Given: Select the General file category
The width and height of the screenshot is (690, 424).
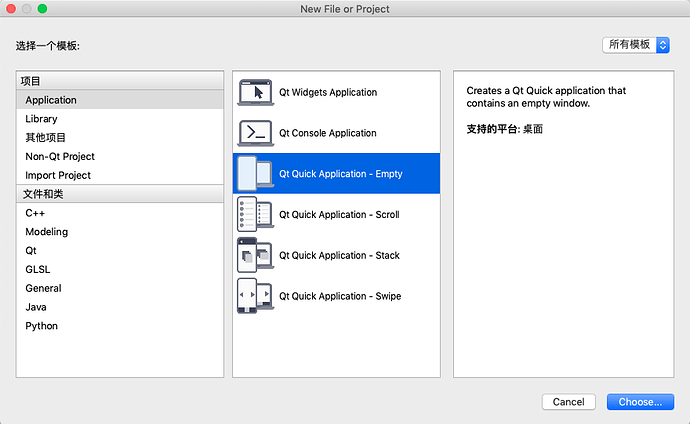Looking at the screenshot, I should (120, 288).
